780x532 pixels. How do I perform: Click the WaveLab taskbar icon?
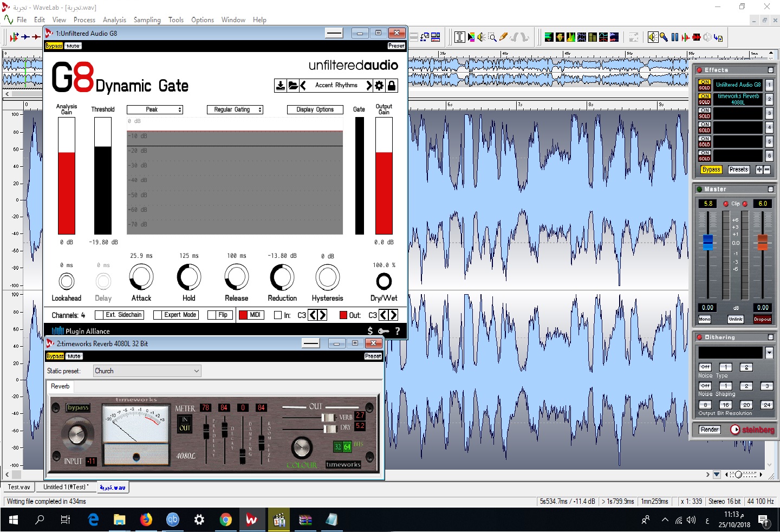[x=252, y=520]
